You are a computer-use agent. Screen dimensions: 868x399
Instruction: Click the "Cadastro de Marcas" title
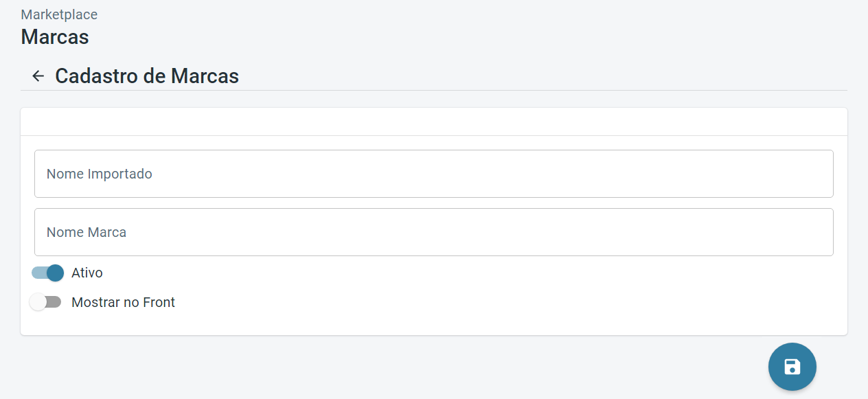(147, 76)
